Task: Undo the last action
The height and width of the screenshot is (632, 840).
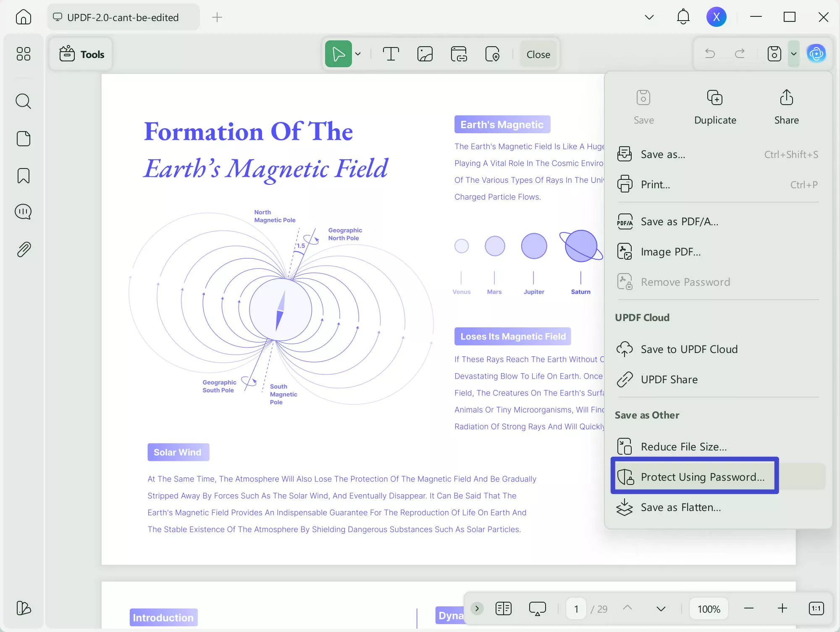Action: tap(711, 54)
